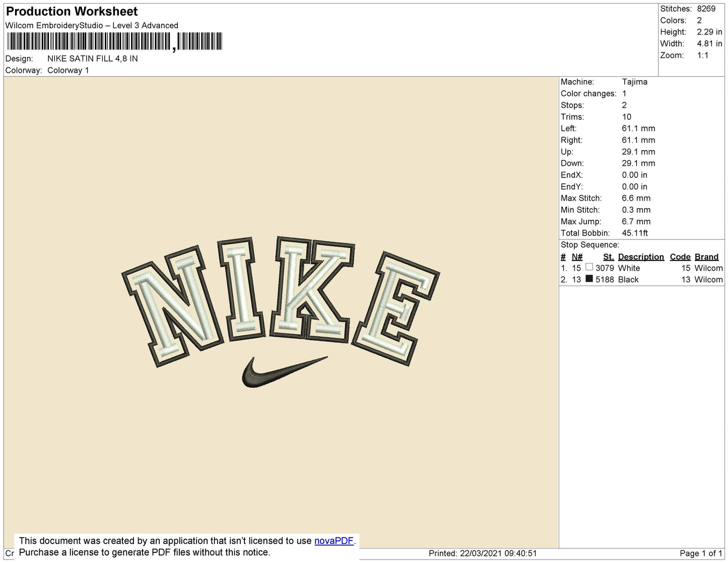Click the Page 1 of 1 indicator
Screen dimensions: 728x563
(x=701, y=553)
